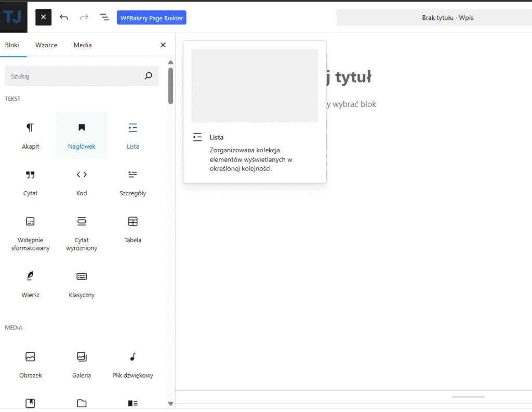The image size is (532, 412).
Task: Insert the Wiersz verse block
Action: pos(30,284)
